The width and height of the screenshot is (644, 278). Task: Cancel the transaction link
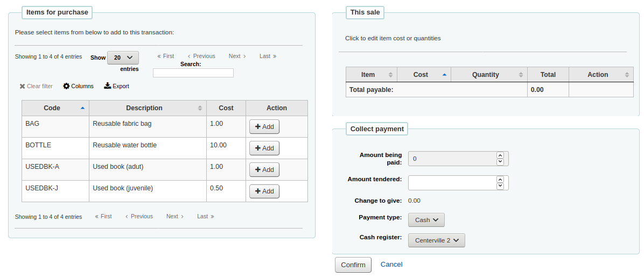(x=391, y=264)
